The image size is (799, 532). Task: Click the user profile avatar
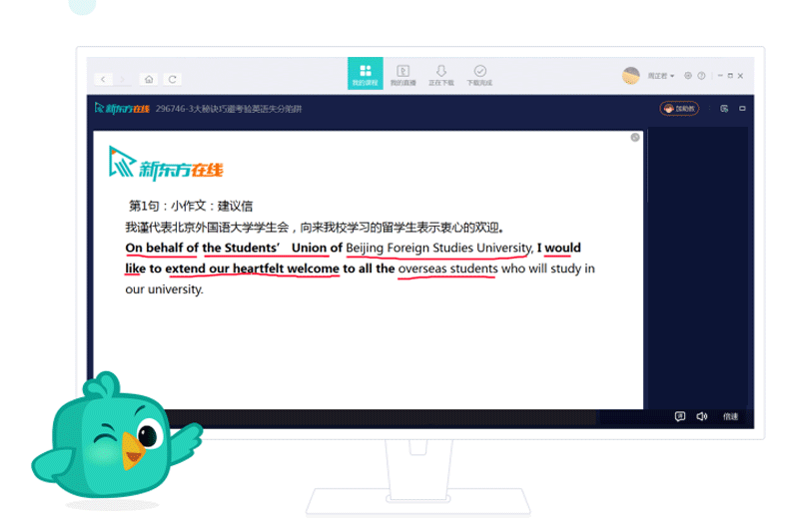[630, 75]
